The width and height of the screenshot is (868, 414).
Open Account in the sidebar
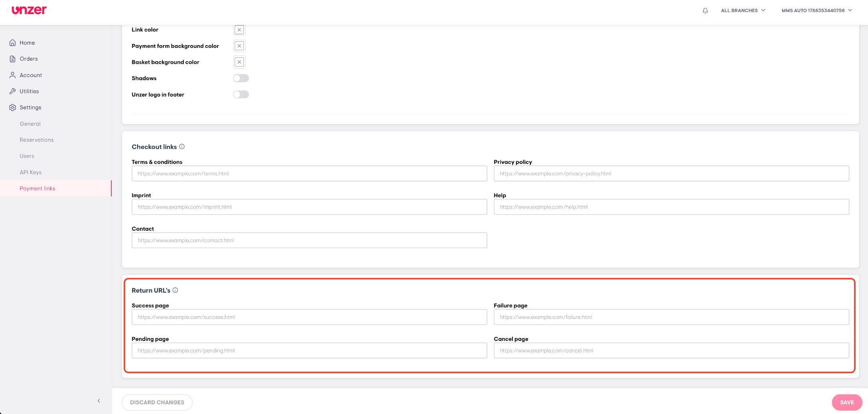[31, 75]
